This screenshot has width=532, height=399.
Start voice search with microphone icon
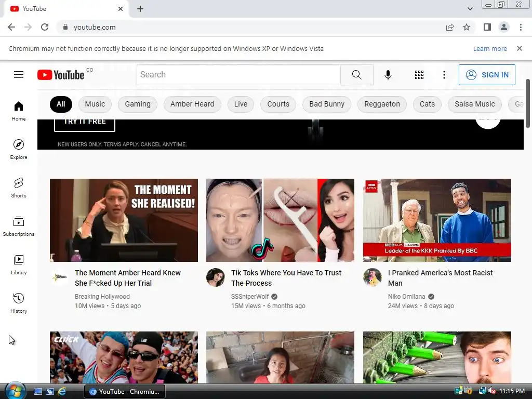pyautogui.click(x=388, y=75)
